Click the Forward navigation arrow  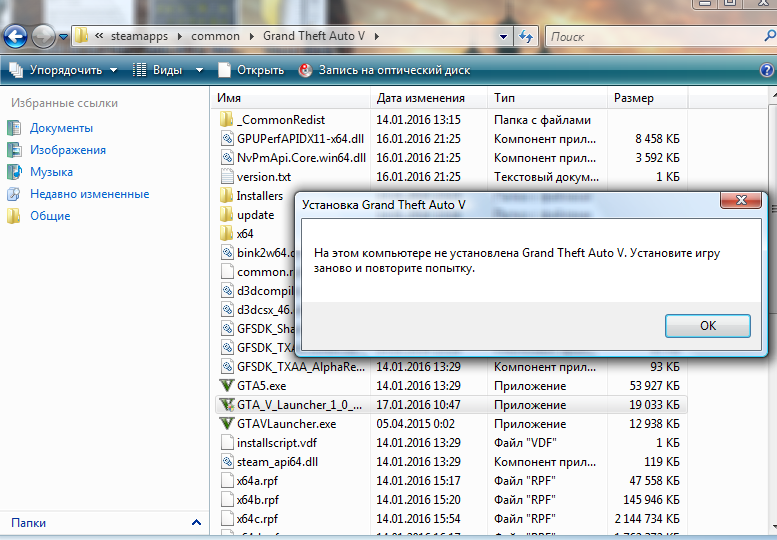(43, 36)
